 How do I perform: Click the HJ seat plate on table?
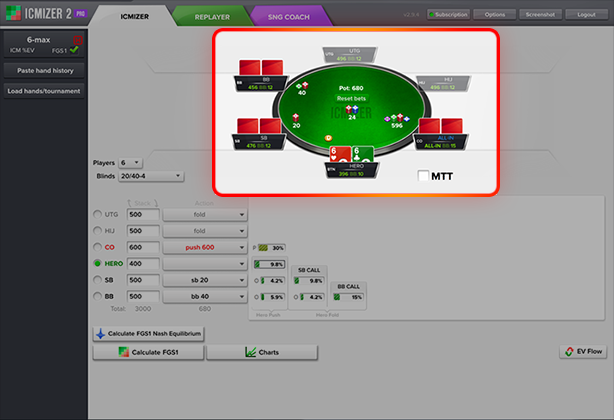(443, 84)
